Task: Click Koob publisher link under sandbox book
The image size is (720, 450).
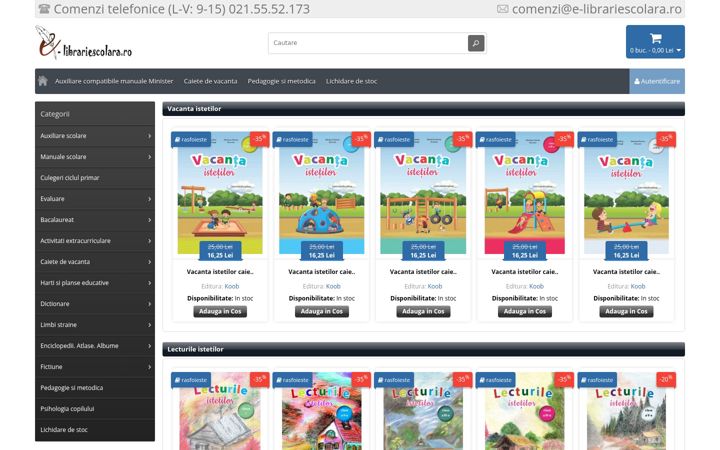Action: pos(232,286)
